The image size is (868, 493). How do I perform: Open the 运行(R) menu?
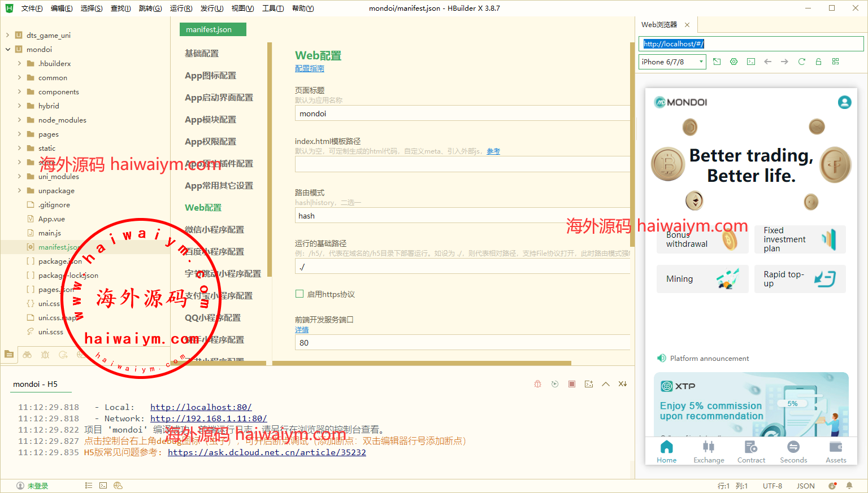pos(181,8)
